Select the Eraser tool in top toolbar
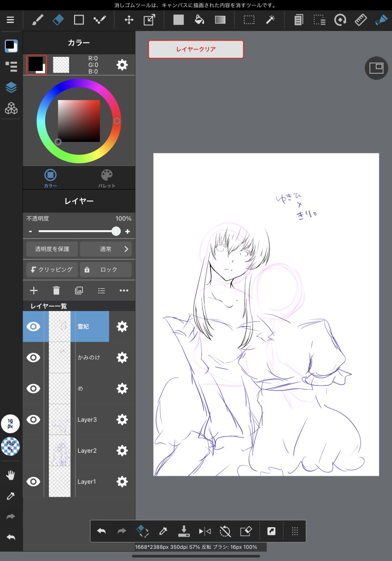The height and width of the screenshot is (561, 392). pos(58,20)
